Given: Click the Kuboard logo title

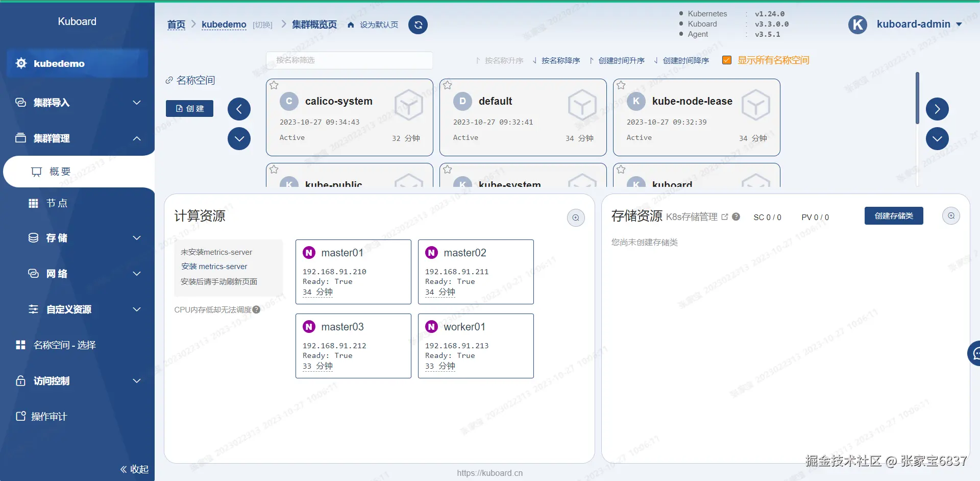Looking at the screenshot, I should point(77,21).
